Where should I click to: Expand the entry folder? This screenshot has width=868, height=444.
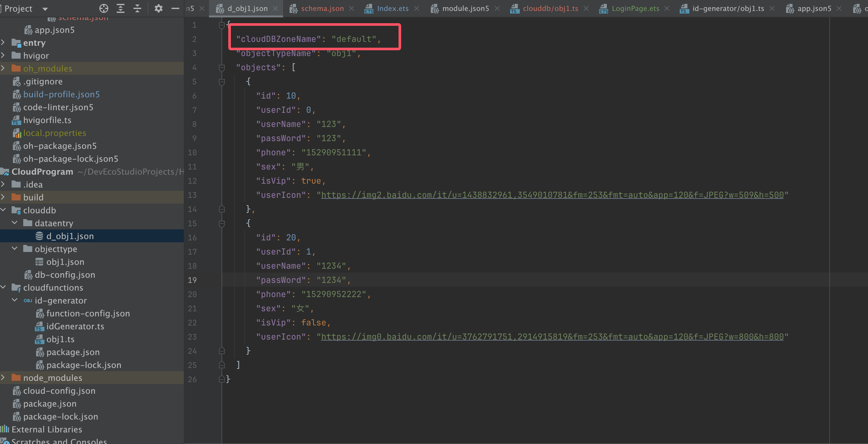(x=3, y=43)
